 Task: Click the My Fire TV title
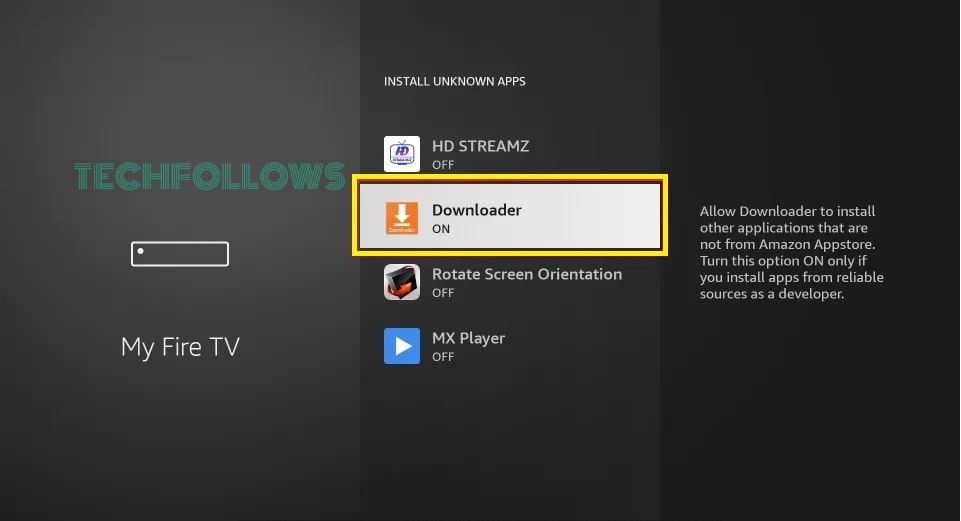[x=180, y=347]
